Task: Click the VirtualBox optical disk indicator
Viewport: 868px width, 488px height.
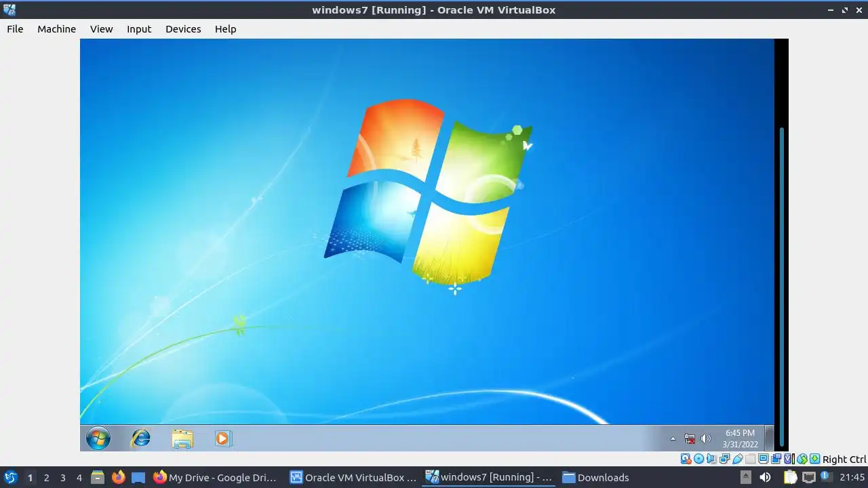Action: [698, 459]
